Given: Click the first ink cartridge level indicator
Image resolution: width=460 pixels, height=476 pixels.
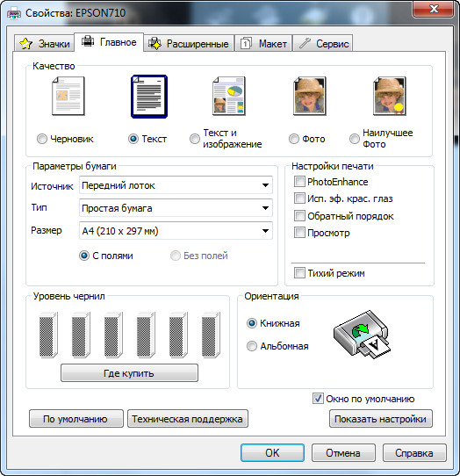Looking at the screenshot, I should pyautogui.click(x=48, y=335).
